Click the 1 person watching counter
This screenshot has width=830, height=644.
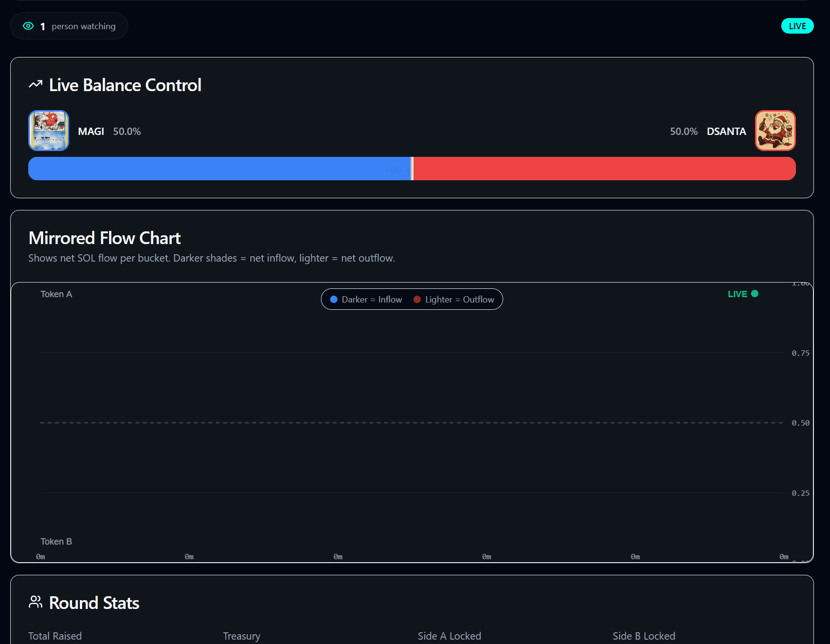tap(69, 26)
